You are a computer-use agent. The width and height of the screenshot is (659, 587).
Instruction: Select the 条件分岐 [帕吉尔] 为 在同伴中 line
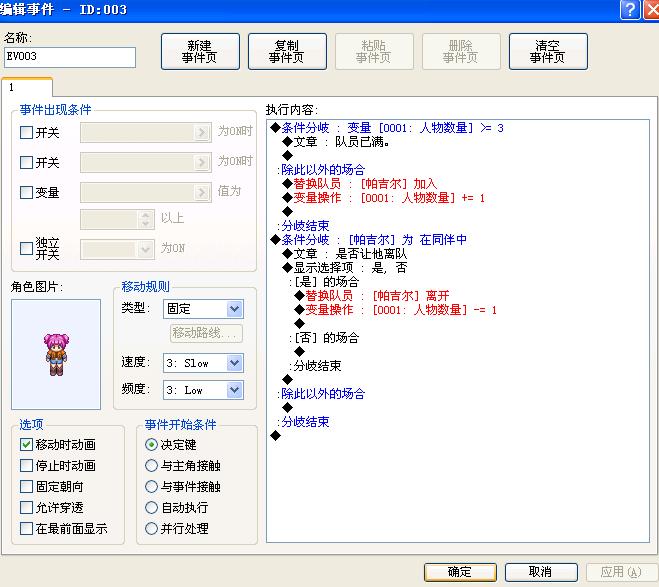coord(369,240)
